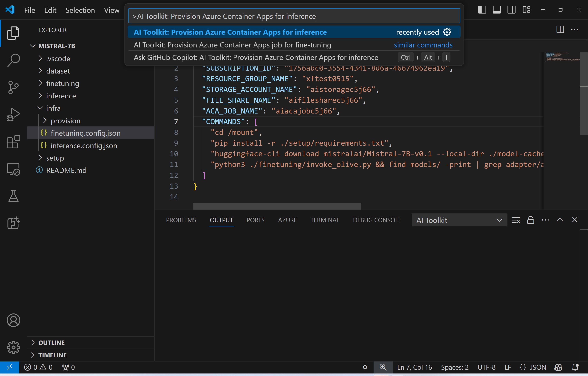The width and height of the screenshot is (588, 376).
Task: Collapse the infra folder
Action: click(x=40, y=108)
